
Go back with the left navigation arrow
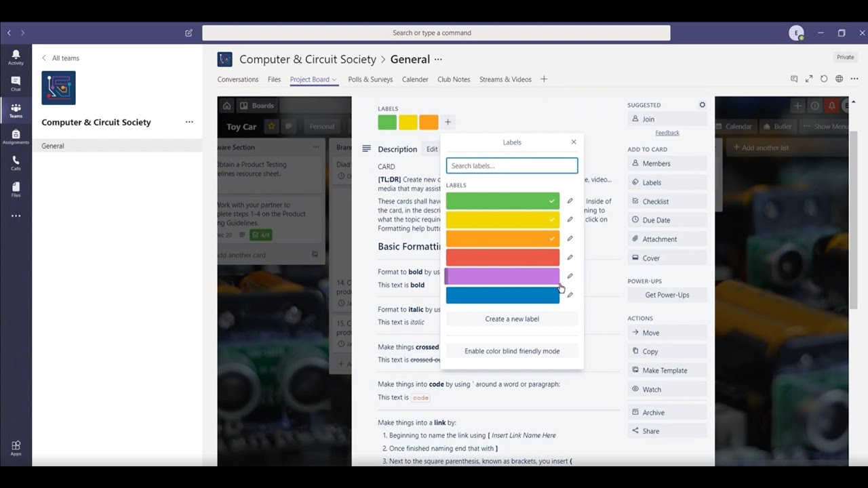(x=9, y=33)
